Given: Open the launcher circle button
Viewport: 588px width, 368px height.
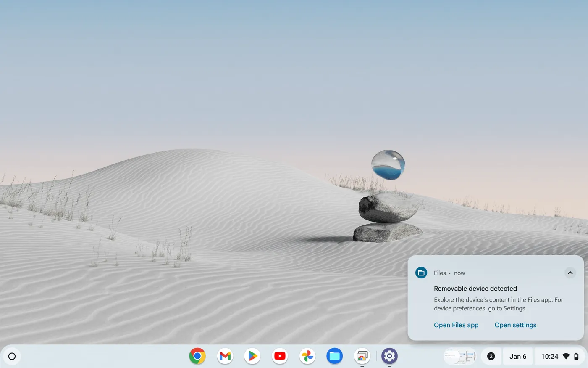Looking at the screenshot, I should (12, 356).
